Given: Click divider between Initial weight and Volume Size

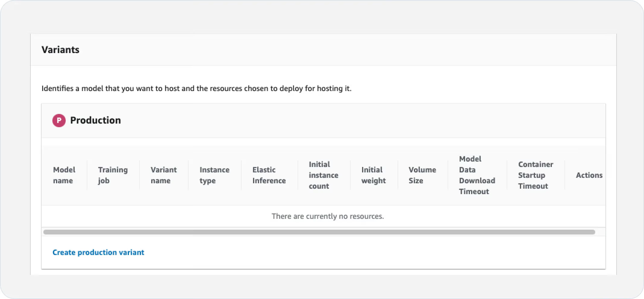Looking at the screenshot, I should click(398, 175).
